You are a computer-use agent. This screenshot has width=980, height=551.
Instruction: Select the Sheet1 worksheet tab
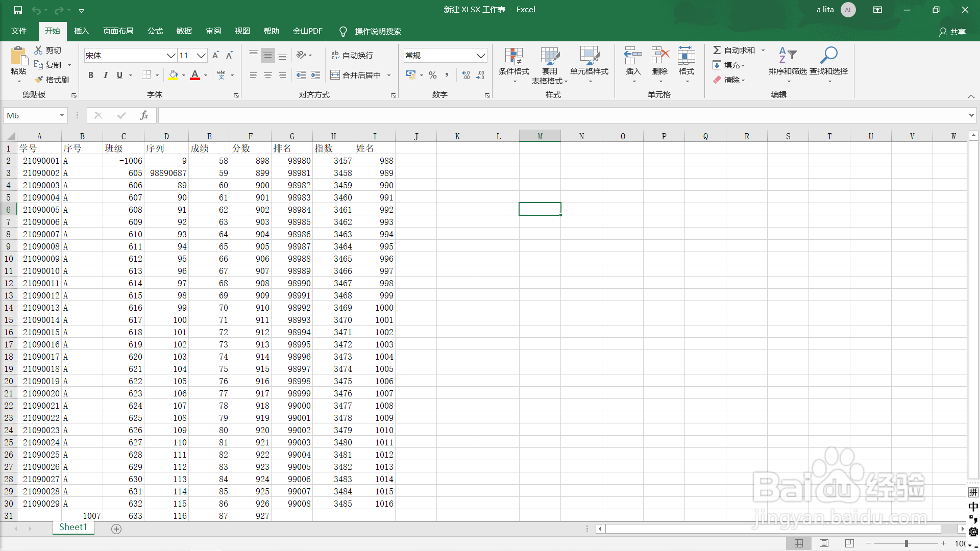pos(73,527)
